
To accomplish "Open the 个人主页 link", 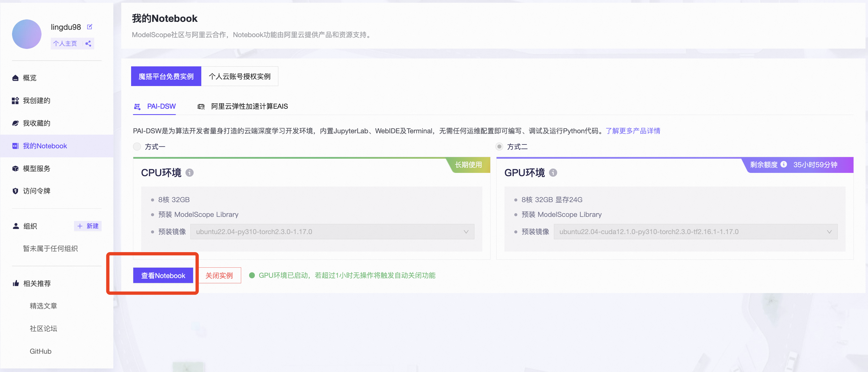I will 65,43.
